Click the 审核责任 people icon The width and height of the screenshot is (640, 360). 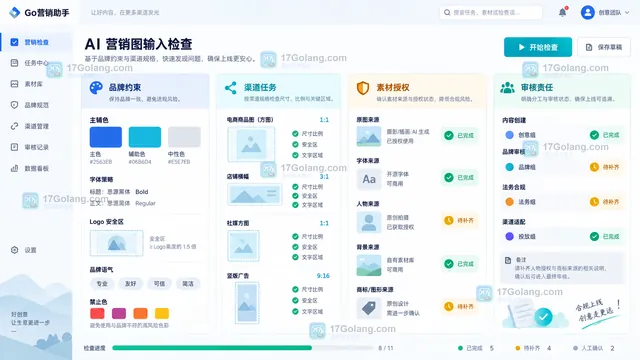507,88
